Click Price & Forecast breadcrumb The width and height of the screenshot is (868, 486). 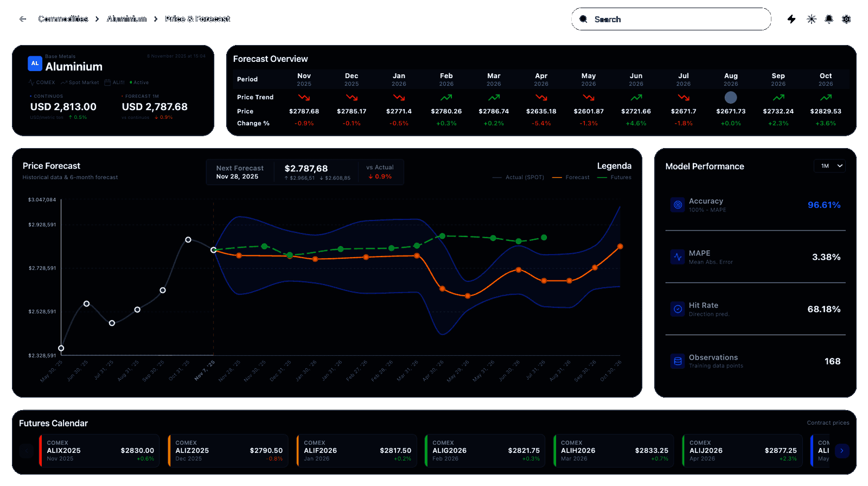pos(197,19)
